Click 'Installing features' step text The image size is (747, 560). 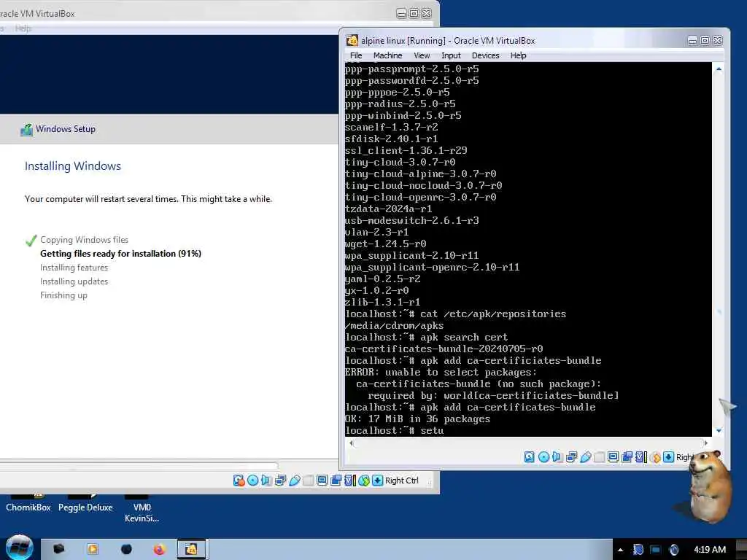pos(74,268)
